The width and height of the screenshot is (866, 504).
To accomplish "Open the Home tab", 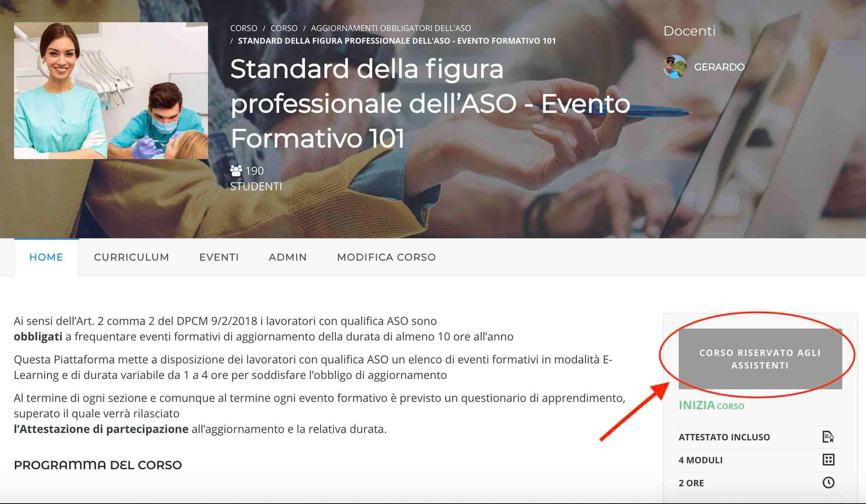I will pyautogui.click(x=46, y=257).
